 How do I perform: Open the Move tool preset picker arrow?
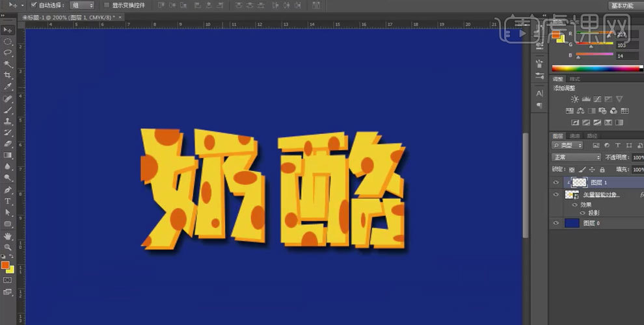click(x=22, y=5)
